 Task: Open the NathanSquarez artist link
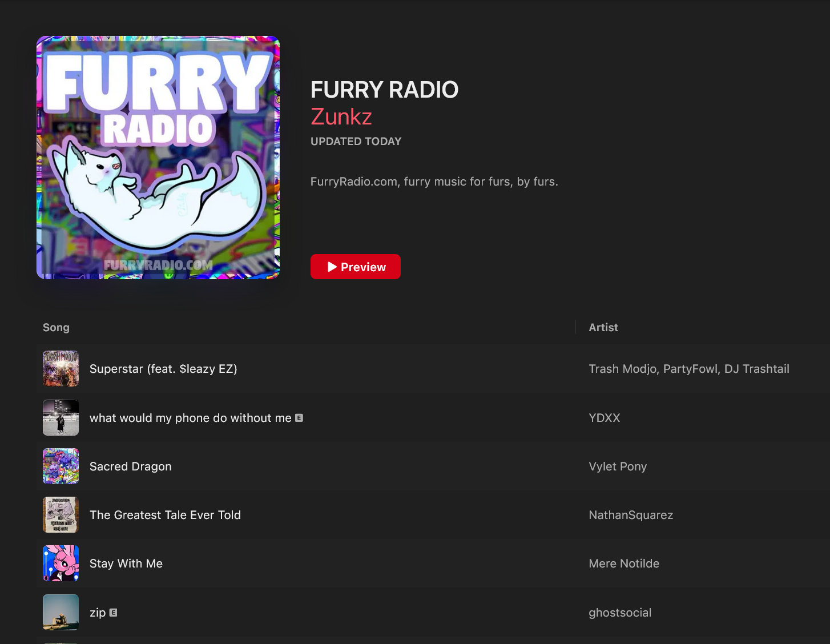coord(630,515)
